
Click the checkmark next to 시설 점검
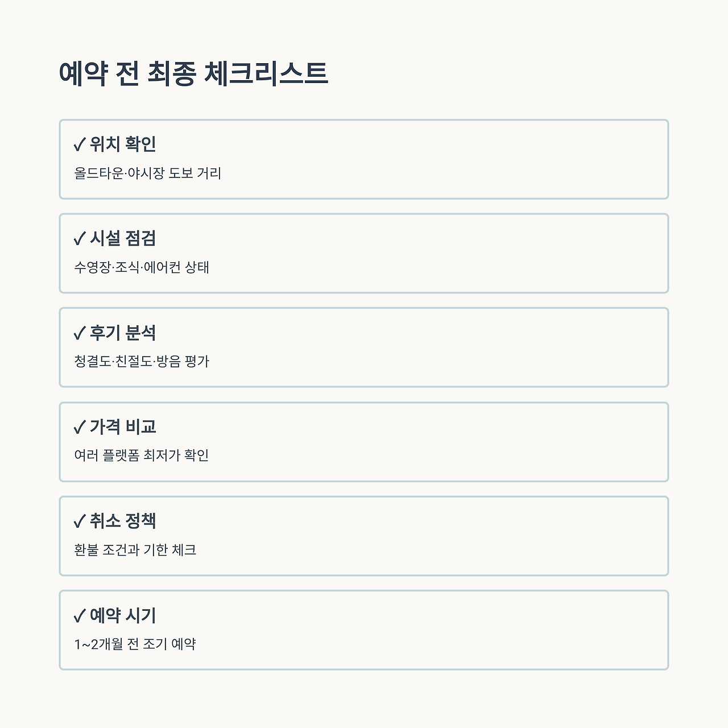80,239
